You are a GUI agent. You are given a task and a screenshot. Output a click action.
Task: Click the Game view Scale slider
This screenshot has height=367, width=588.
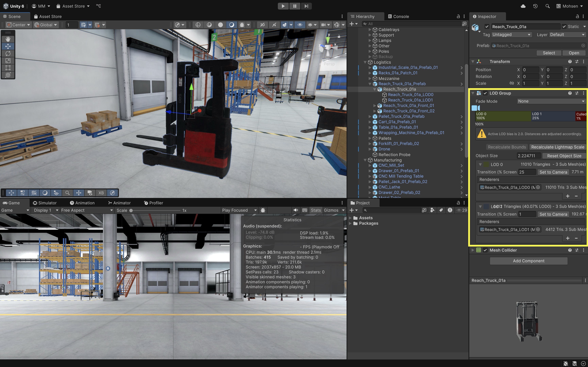tap(156, 211)
